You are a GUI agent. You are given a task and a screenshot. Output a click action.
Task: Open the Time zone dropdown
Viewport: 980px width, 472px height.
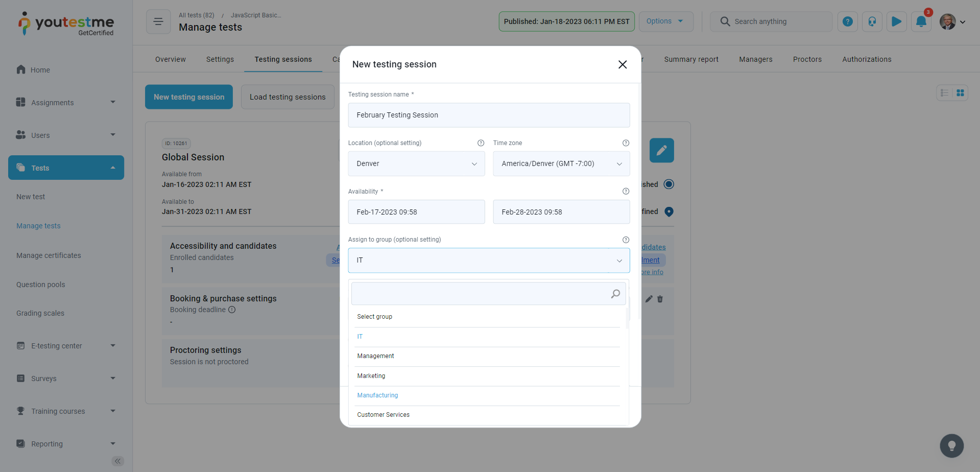[561, 164]
